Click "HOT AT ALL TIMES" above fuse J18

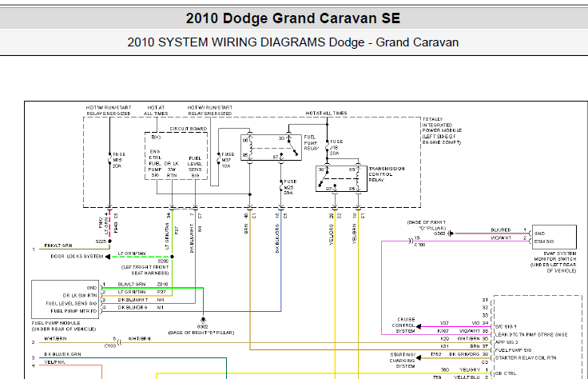click(x=326, y=113)
